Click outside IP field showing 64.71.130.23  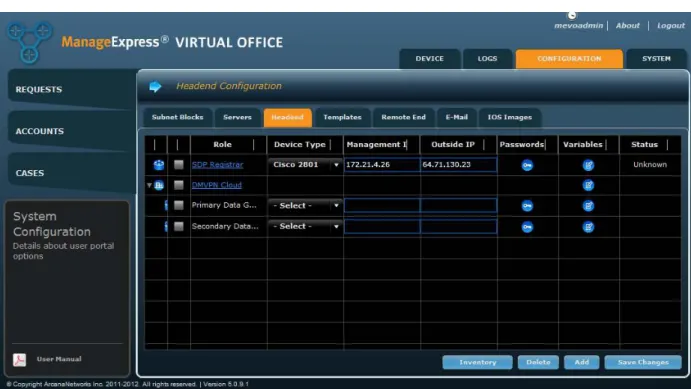[458, 165]
